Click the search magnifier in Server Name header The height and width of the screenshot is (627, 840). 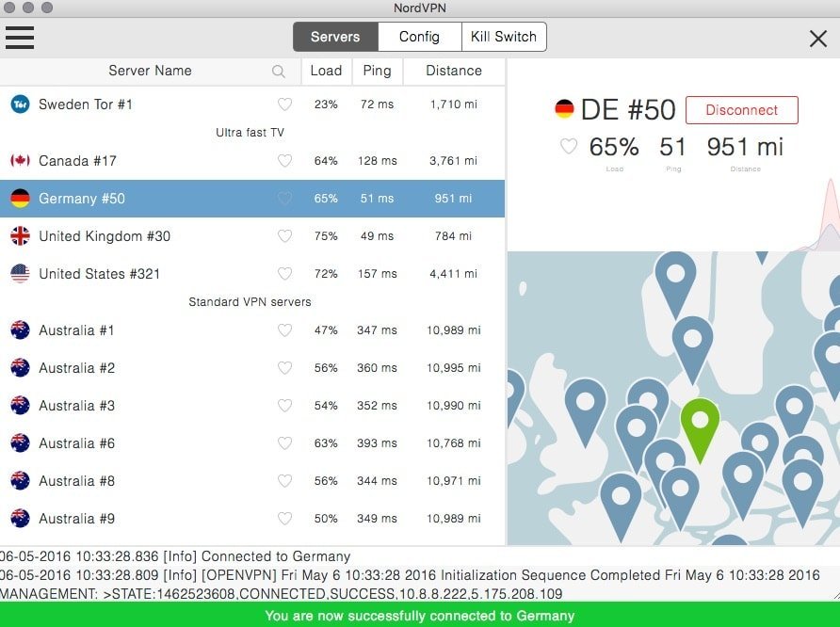coord(278,71)
